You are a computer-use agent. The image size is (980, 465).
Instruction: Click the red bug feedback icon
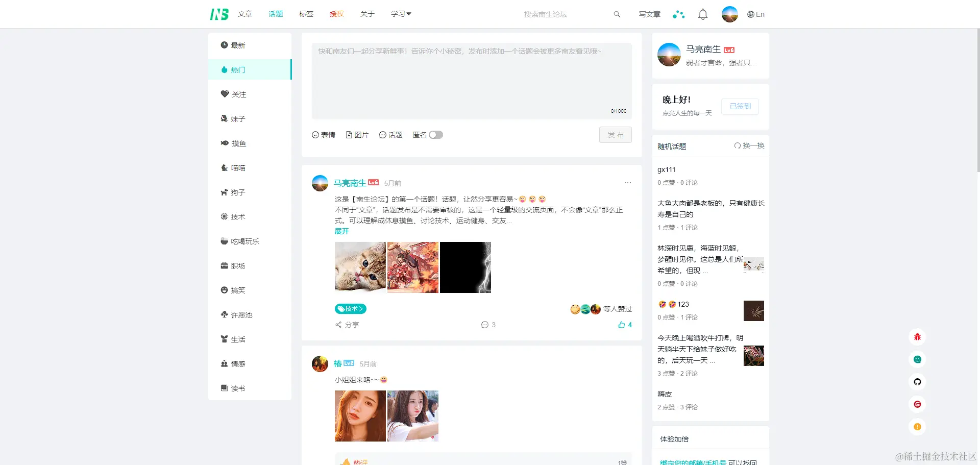917,337
